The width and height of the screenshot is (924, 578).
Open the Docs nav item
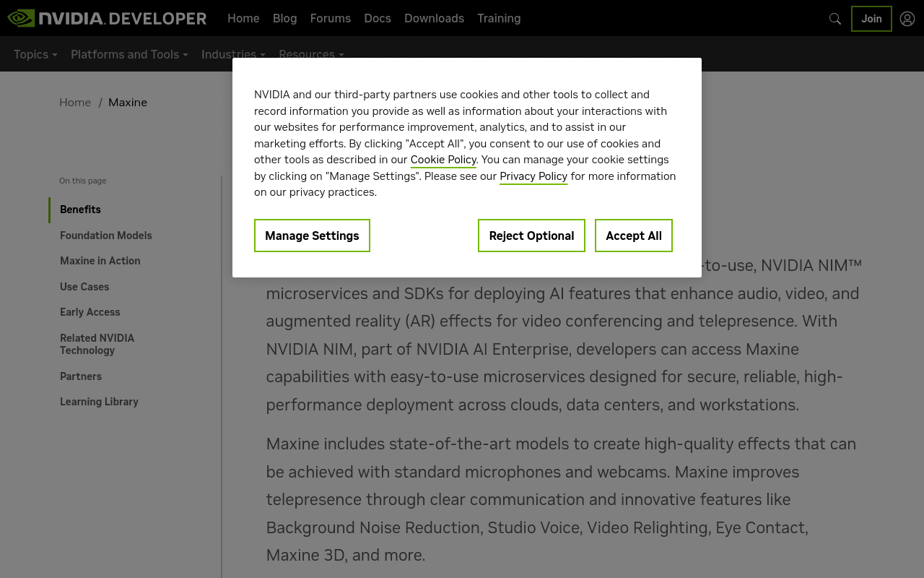click(x=378, y=18)
